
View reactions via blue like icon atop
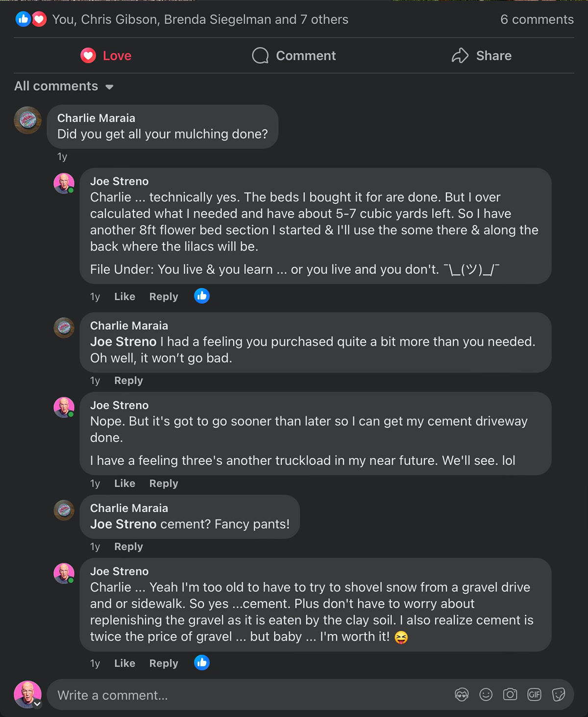tap(23, 19)
